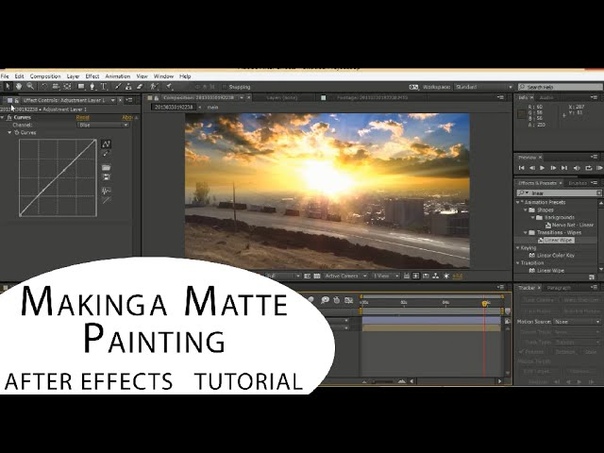Open the Curves effect fx toggle
The height and width of the screenshot is (453, 604).
[9, 117]
